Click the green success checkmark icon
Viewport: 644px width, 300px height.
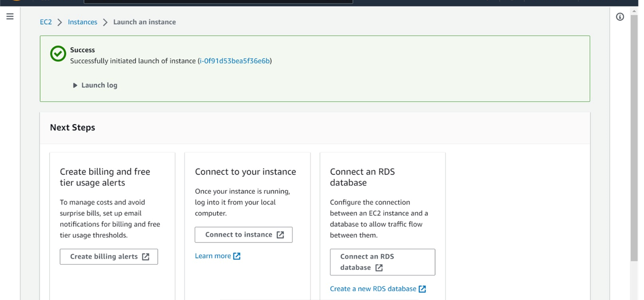[58, 54]
